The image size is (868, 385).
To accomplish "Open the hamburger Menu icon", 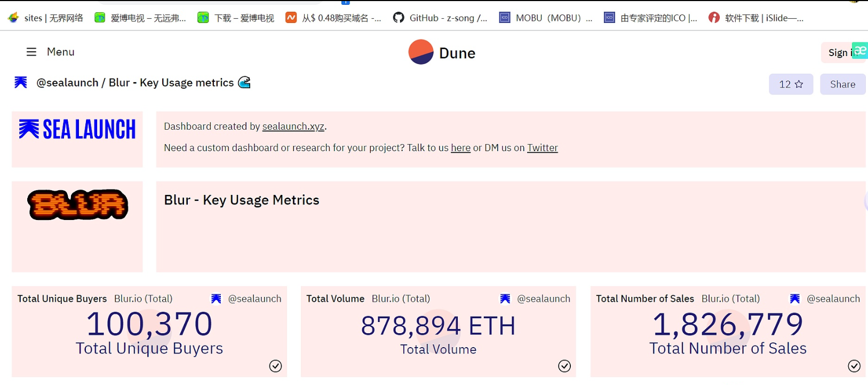I will (31, 52).
